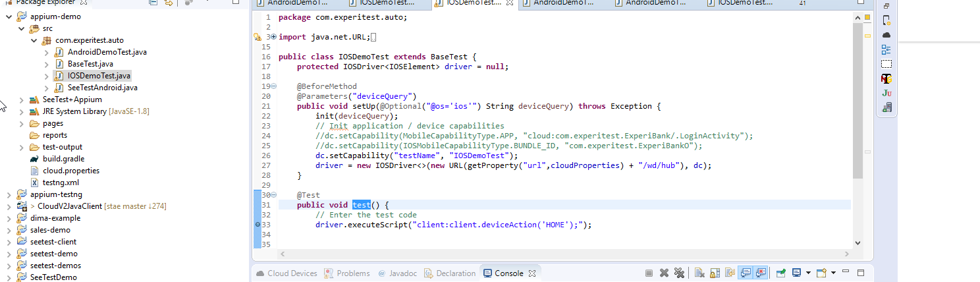
Task: Toggle Scroll Lock in Console toolbar
Action: (715, 273)
